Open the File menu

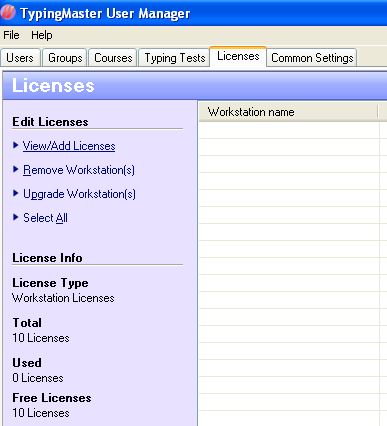[x=11, y=35]
